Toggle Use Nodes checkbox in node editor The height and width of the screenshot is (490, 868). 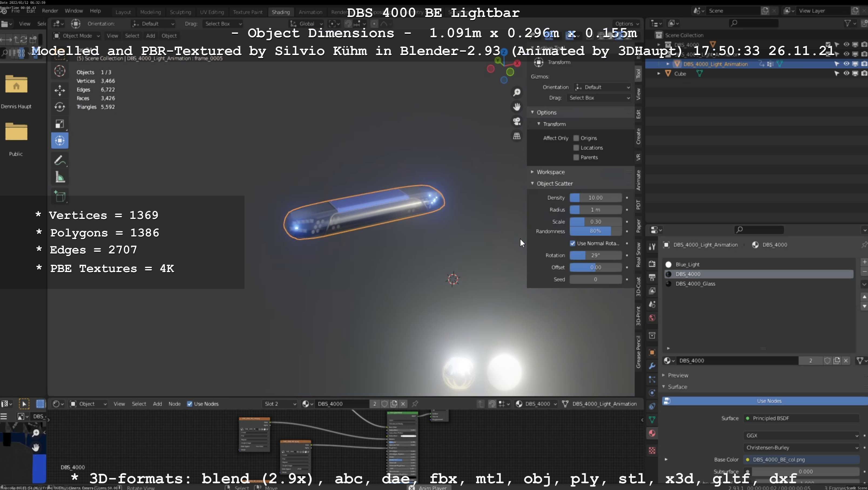[190, 404]
